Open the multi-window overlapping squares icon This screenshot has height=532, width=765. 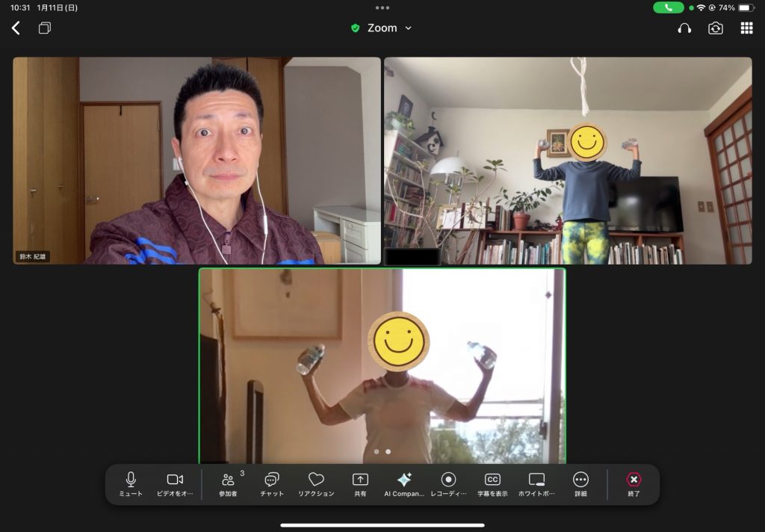45,28
